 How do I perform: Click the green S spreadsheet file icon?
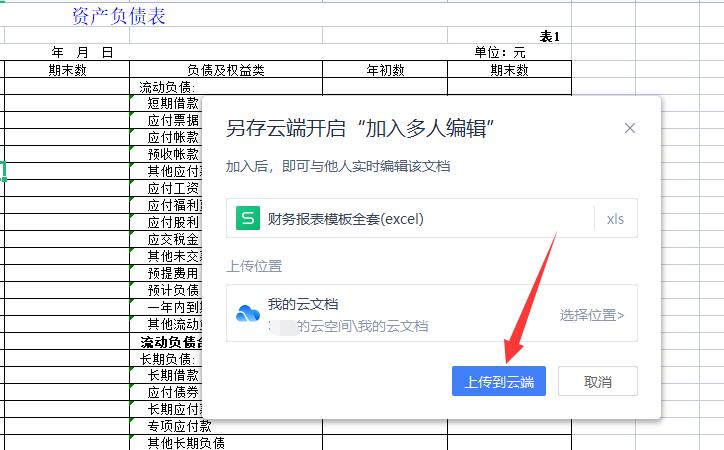[248, 218]
